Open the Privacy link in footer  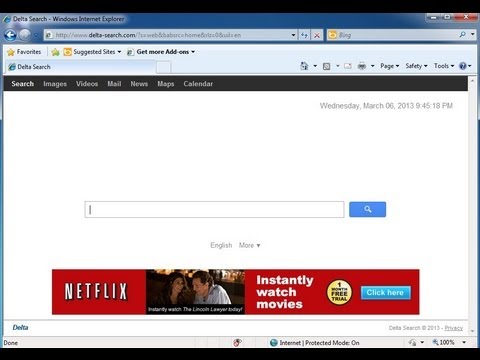click(x=454, y=328)
